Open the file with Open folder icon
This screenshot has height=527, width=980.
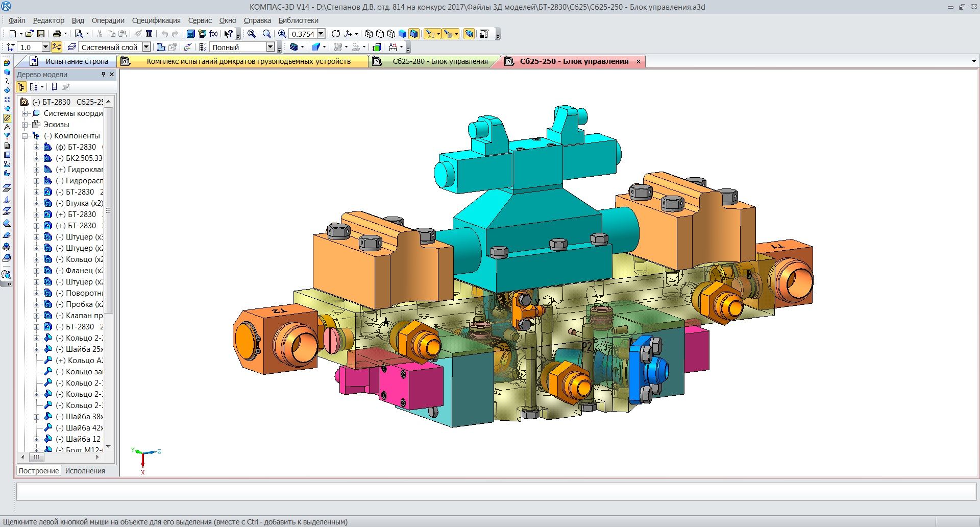click(29, 34)
